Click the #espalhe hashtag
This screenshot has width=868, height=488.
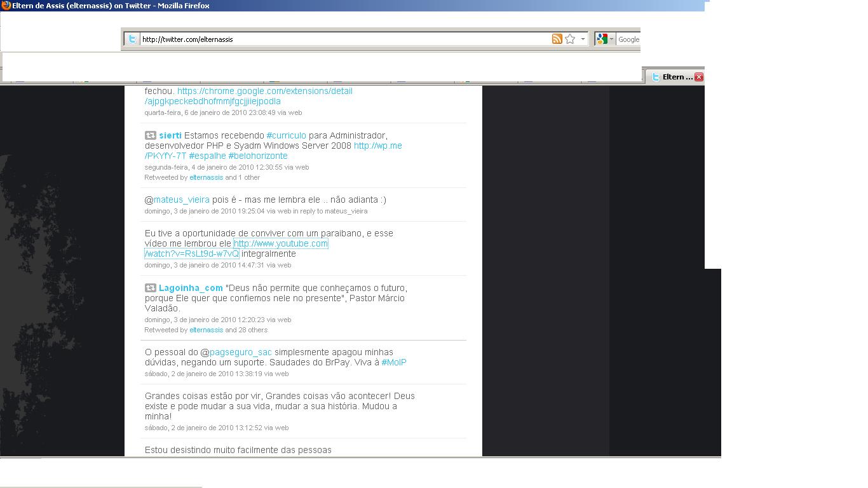pos(207,156)
